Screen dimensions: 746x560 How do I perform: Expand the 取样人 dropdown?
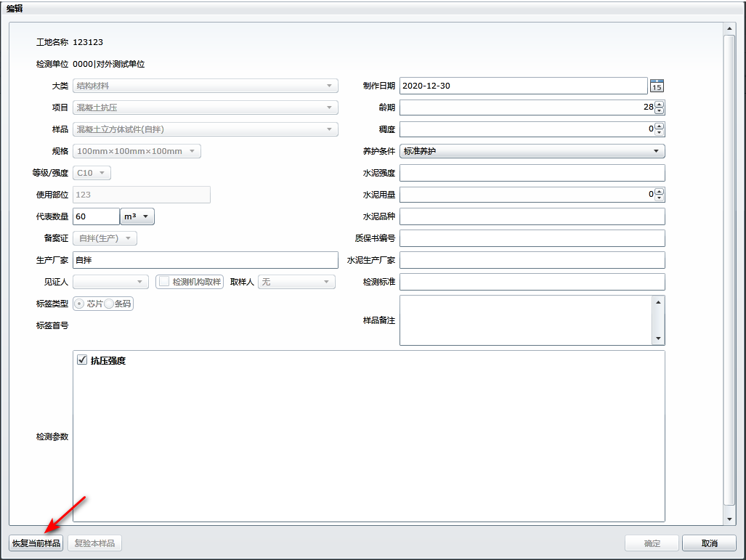(x=296, y=282)
